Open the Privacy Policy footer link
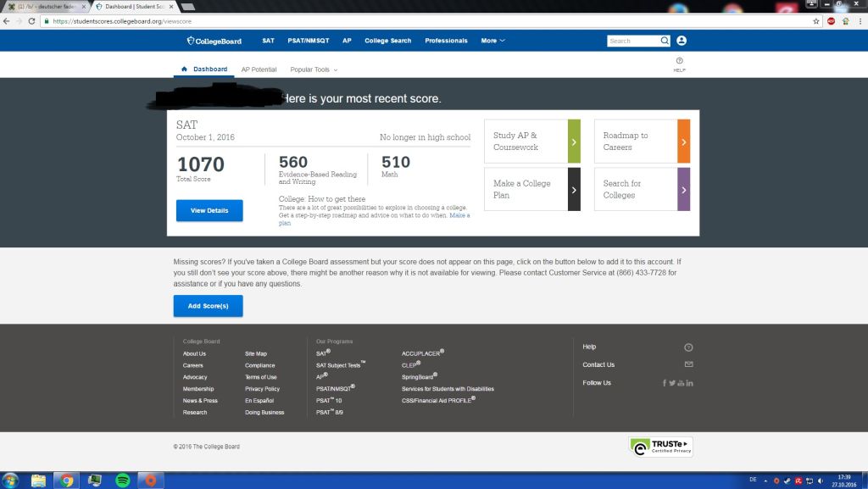 pos(263,389)
